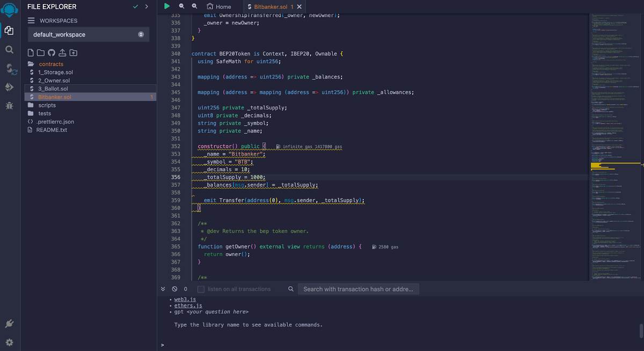Screen dimensions: 644x351
Task: Click the '_name = "Bitbanker";' code line
Action: (x=235, y=154)
